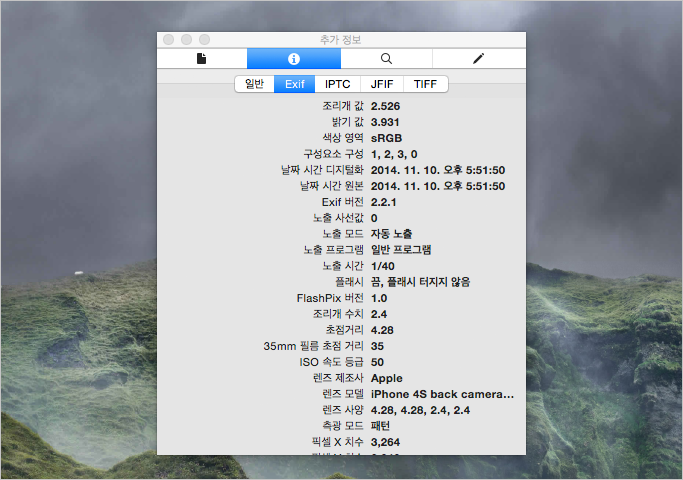Viewport: 683px width, 480px height.
Task: Click the 추가 정보 window title
Action: 341,40
